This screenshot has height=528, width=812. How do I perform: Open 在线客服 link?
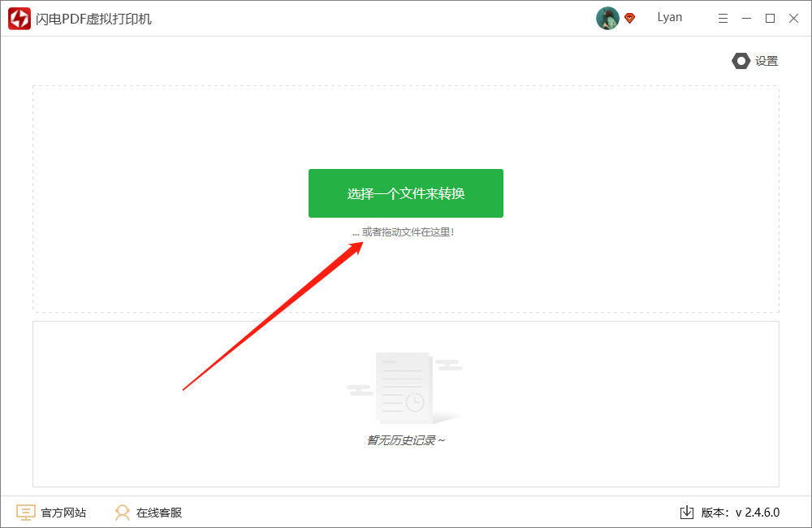tap(159, 513)
